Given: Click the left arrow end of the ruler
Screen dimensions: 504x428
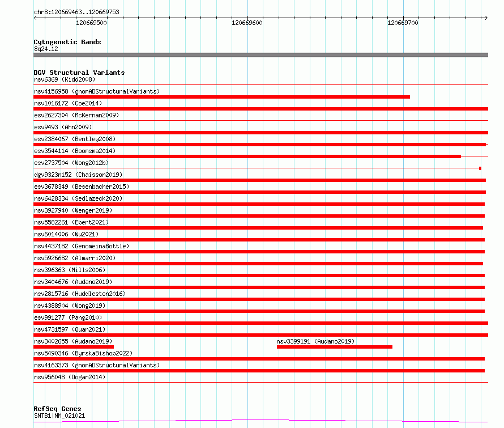Looking at the screenshot, I should 35,18.
